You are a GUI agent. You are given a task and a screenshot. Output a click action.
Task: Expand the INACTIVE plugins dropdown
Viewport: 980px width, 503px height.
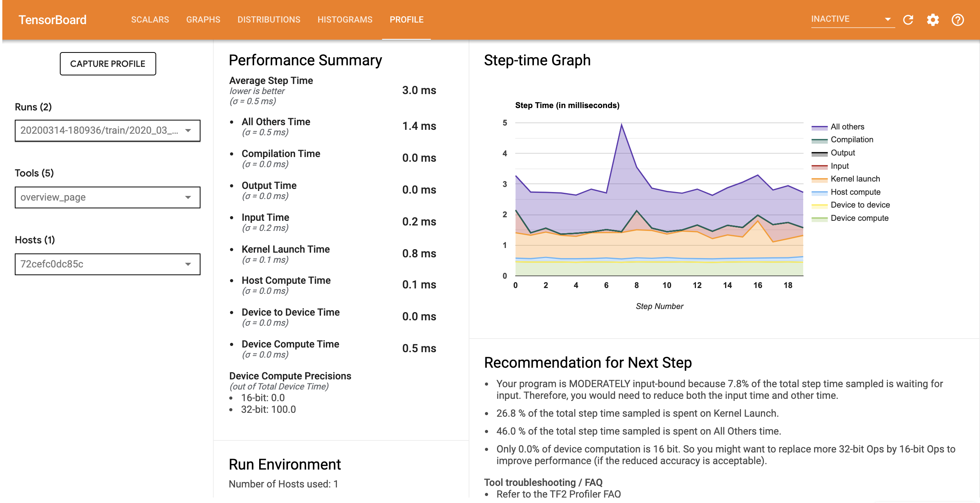(x=852, y=19)
